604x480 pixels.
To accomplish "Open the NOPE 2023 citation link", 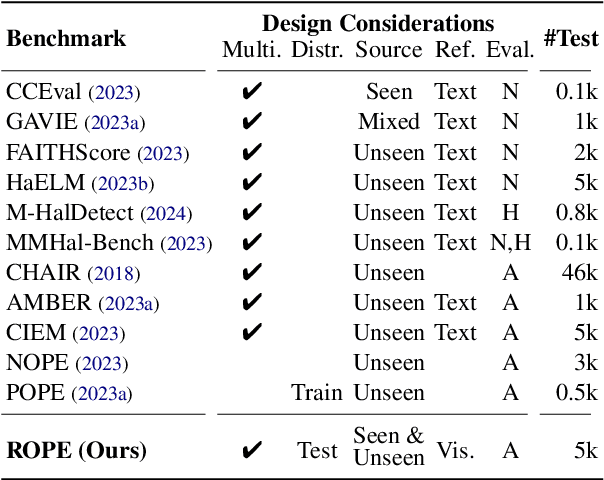I will click(100, 363).
